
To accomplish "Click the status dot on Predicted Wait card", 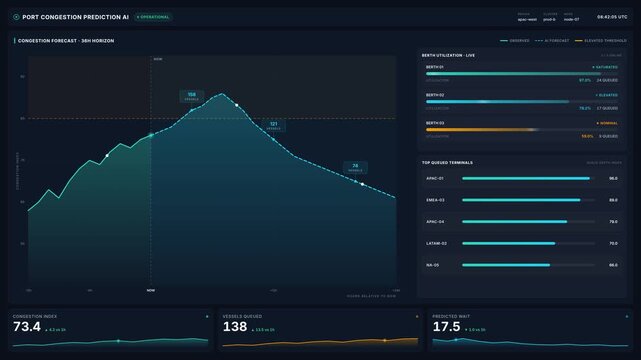I will click(627, 317).
